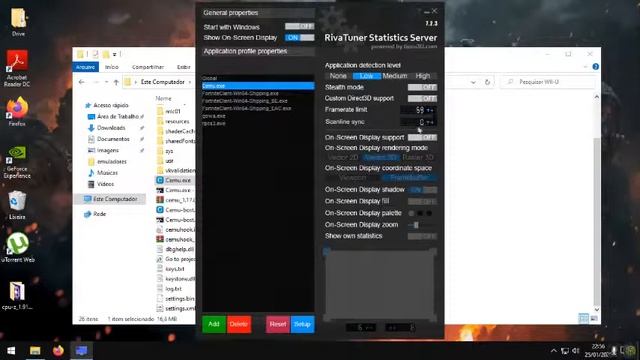Show hidden system tray icons
The width and height of the screenshot is (640, 360).
pyautogui.click(x=553, y=351)
